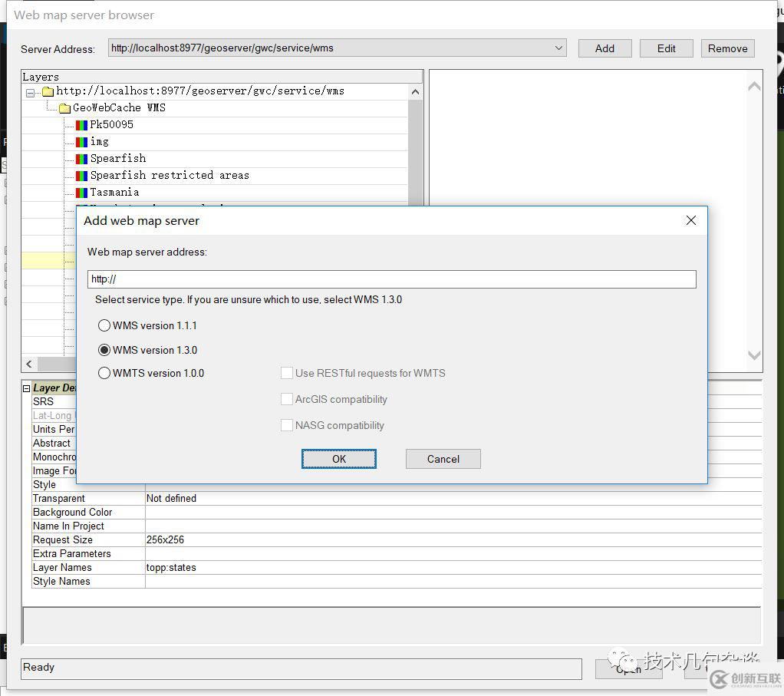Viewport: 784px width, 696px height.
Task: Select the img layer row
Action: coord(99,141)
